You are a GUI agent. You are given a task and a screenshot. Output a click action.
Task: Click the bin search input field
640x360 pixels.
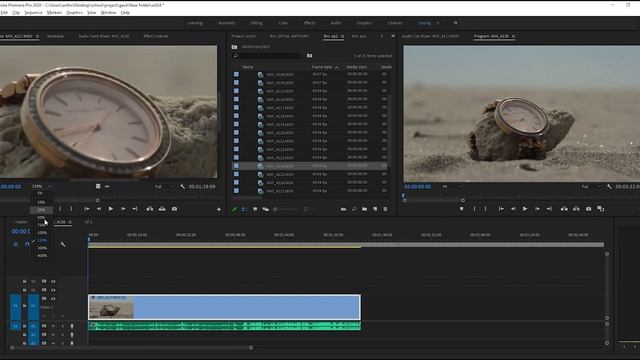(x=266, y=56)
